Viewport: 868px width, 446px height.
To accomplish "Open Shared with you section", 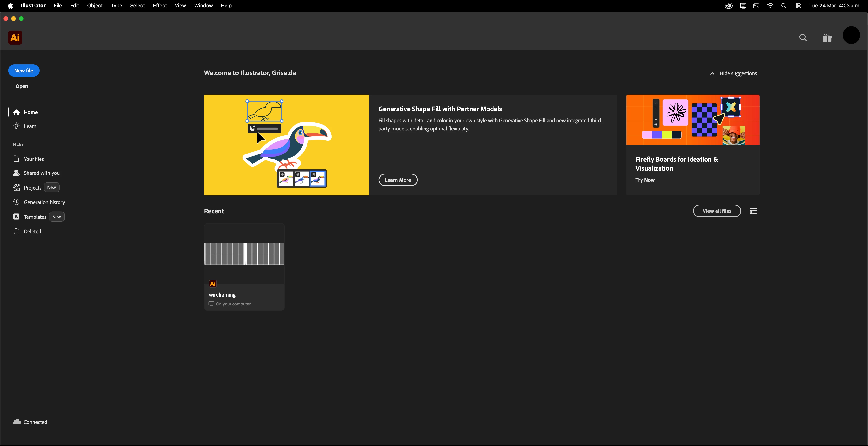I will pos(41,173).
